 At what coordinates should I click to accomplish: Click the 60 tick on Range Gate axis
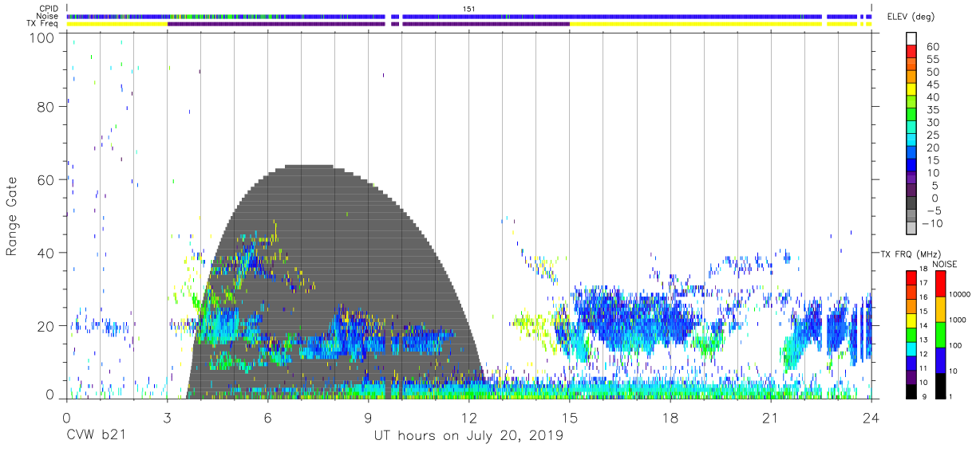click(x=45, y=179)
